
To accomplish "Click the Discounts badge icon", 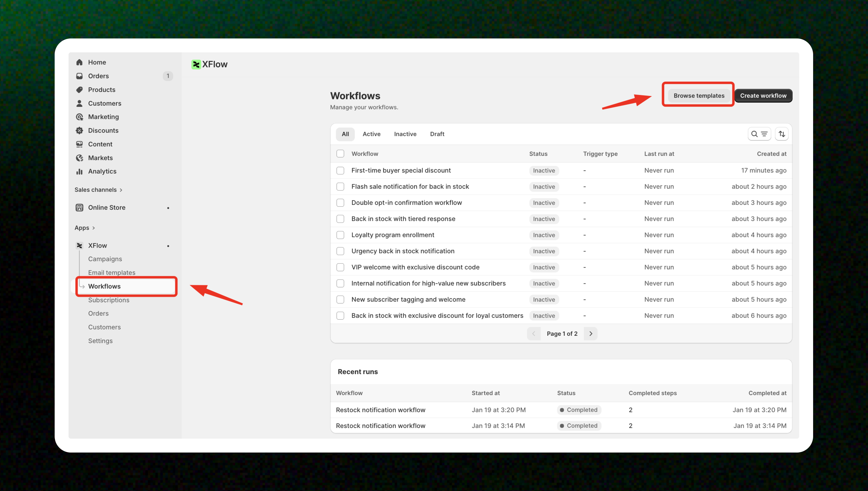I will 79,130.
